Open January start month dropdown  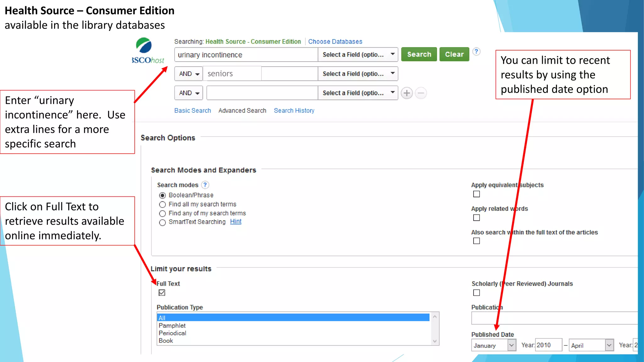click(x=493, y=345)
